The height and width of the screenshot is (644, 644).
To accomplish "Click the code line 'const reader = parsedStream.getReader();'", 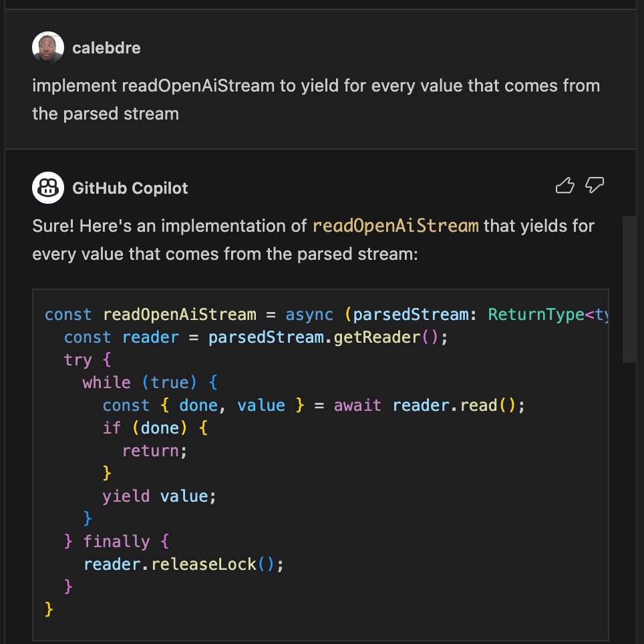I will [255, 337].
